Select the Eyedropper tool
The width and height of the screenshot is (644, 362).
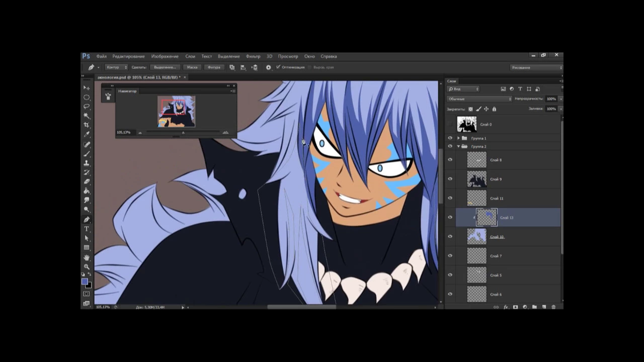pyautogui.click(x=87, y=134)
